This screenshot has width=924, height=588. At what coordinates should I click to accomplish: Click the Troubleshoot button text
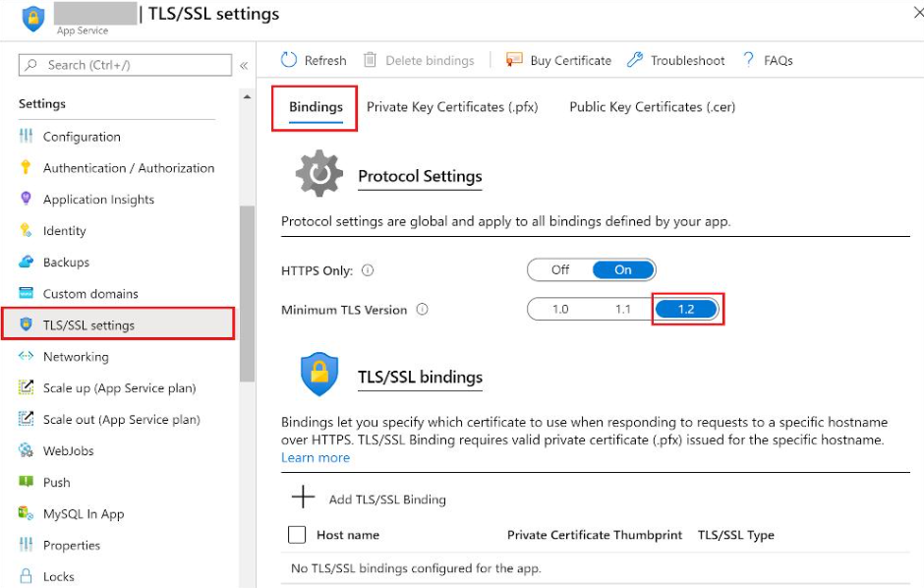tap(688, 60)
